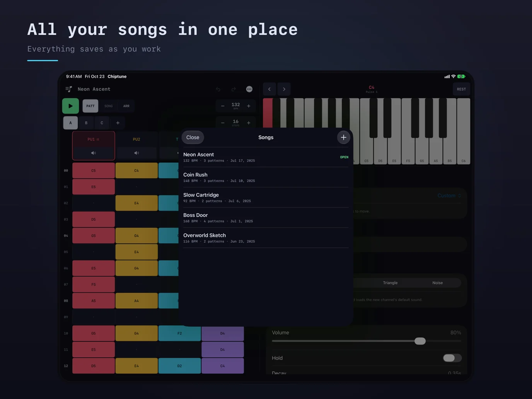Click the redo arrow icon
The image size is (532, 399).
[x=234, y=89]
